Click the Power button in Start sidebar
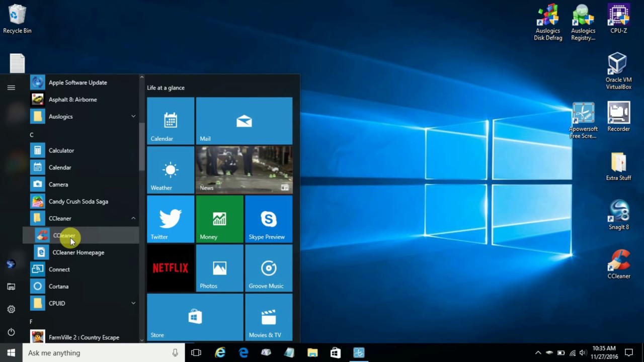The height and width of the screenshot is (362, 644). click(11, 332)
